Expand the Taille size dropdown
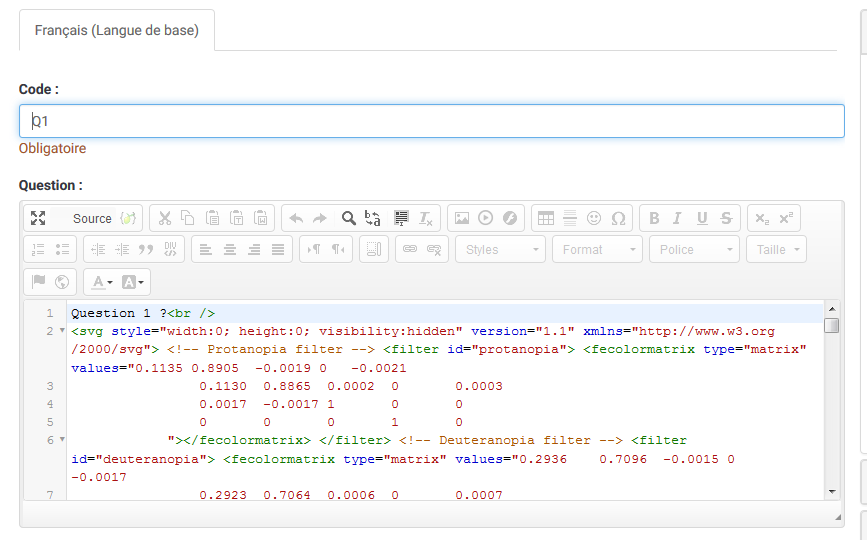 point(776,250)
